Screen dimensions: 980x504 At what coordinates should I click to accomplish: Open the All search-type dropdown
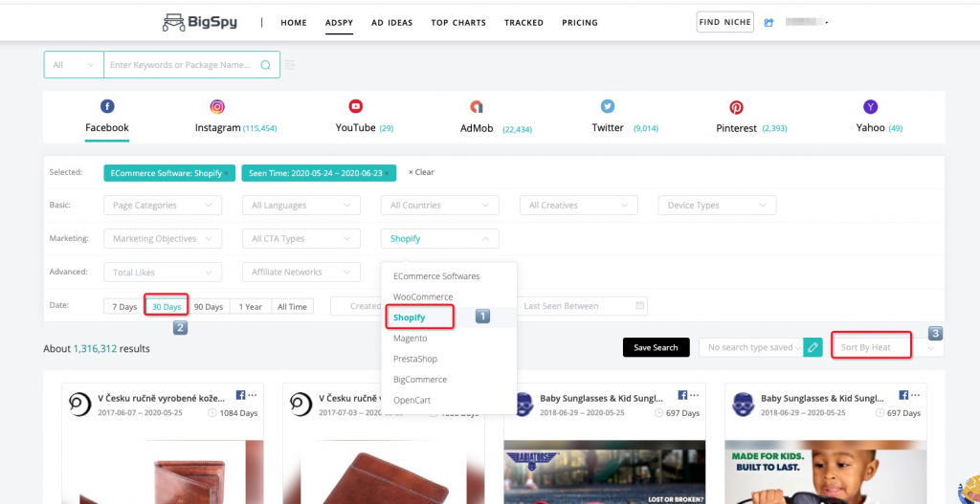coord(74,65)
